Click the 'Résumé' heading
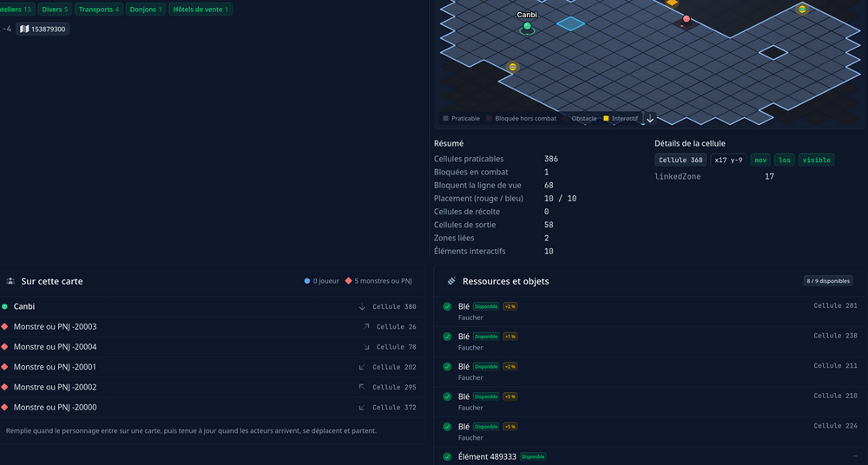Screen dimensions: 868x465 pyautogui.click(x=449, y=143)
